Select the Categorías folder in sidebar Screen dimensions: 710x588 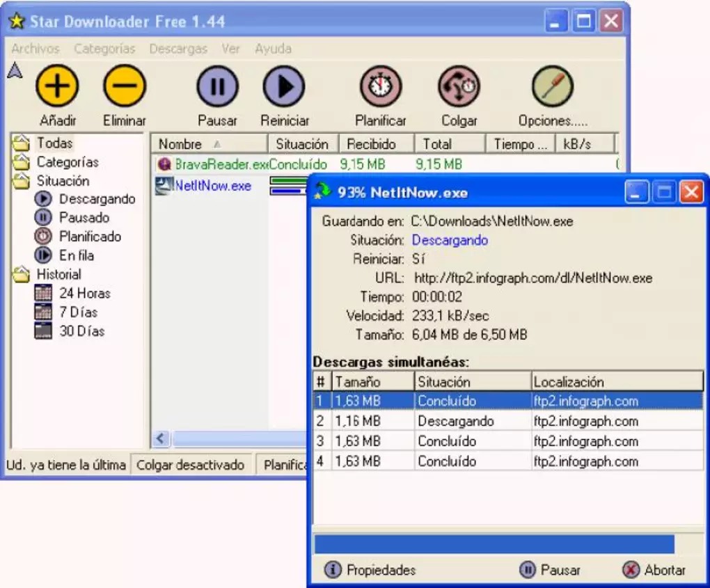55,162
